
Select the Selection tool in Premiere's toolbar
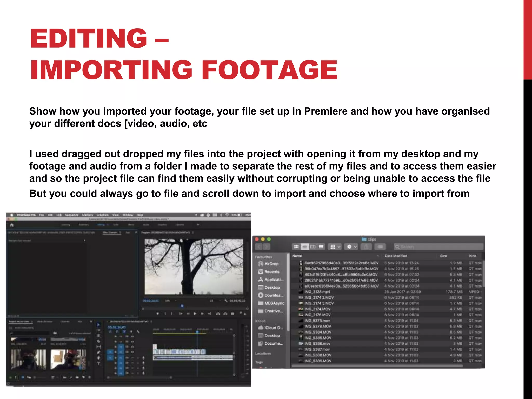(x=98, y=325)
